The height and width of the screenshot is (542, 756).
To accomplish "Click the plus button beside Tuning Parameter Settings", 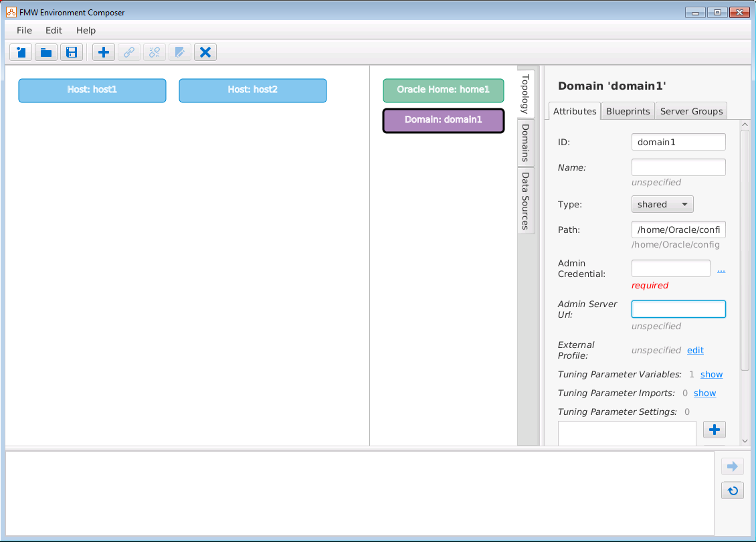I will (x=715, y=430).
